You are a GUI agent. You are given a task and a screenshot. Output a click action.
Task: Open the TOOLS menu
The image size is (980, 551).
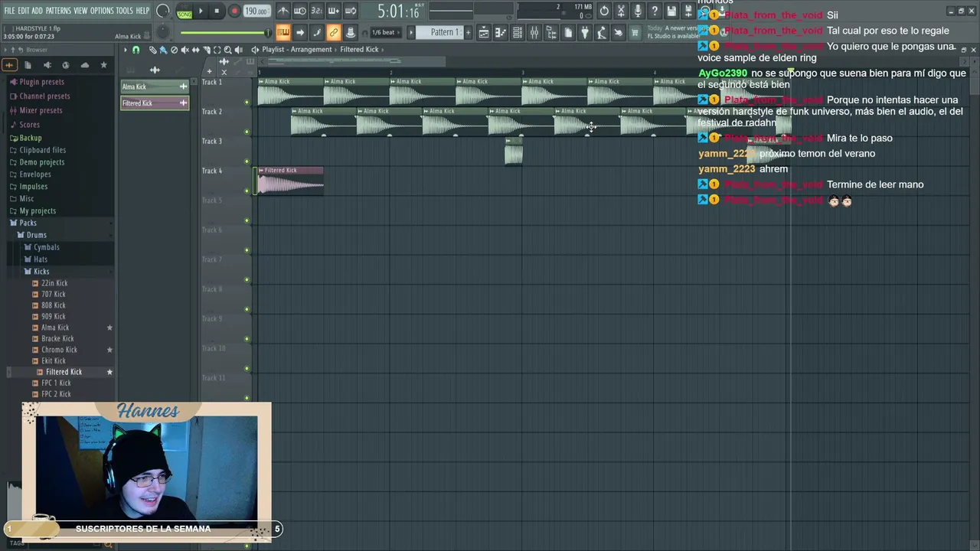(x=124, y=11)
